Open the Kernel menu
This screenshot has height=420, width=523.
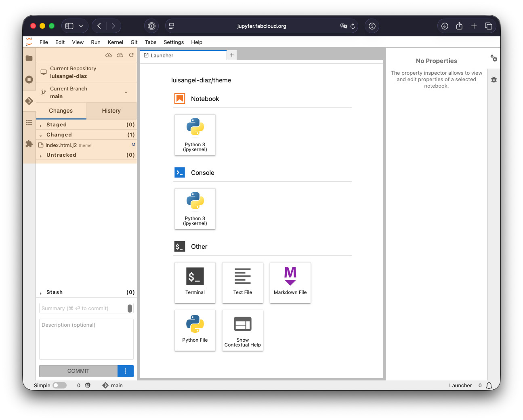(115, 42)
